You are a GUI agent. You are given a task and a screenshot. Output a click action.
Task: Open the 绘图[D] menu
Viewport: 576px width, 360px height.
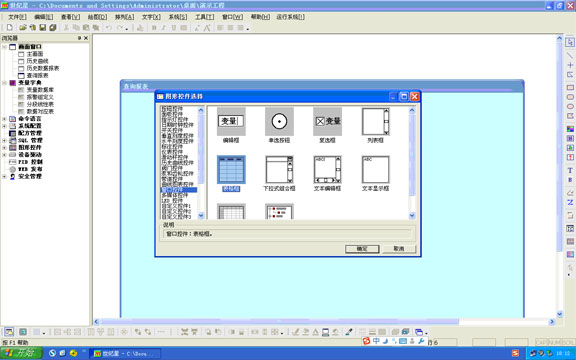[97, 17]
